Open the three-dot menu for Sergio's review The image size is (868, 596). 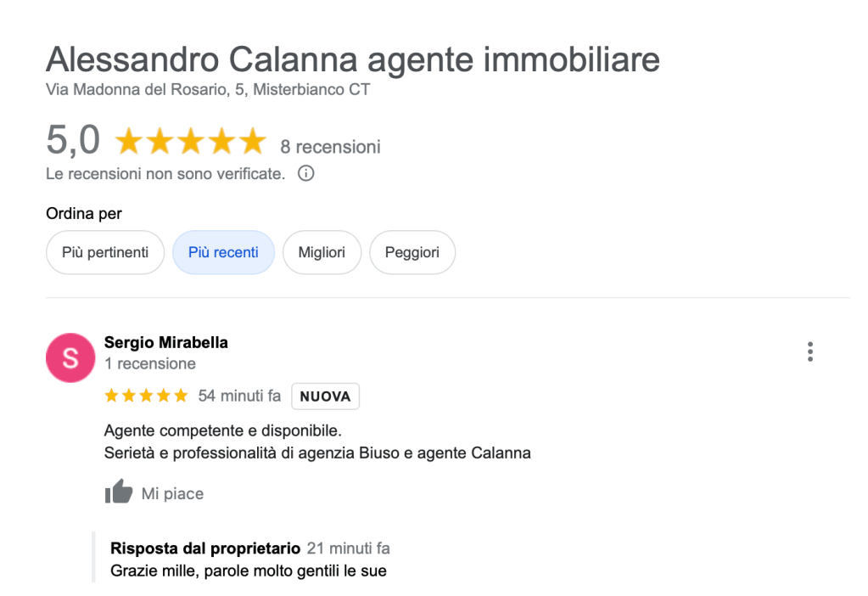tap(810, 351)
